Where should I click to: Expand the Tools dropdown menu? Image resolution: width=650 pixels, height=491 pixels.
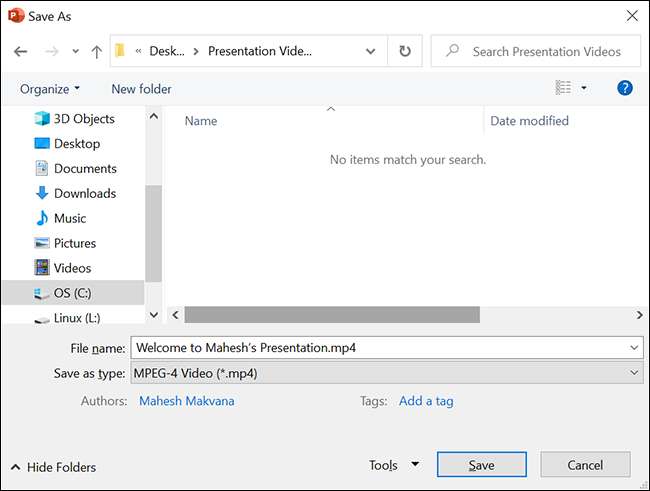(x=395, y=465)
